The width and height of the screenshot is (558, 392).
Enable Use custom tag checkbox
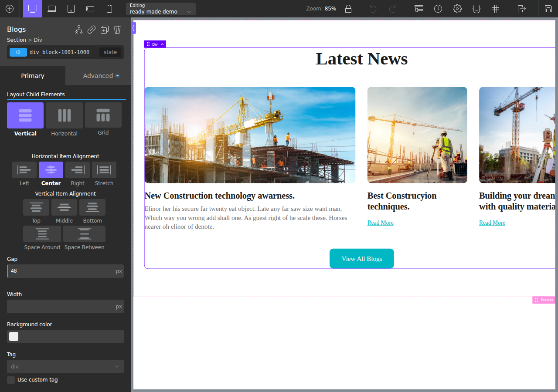point(11,380)
